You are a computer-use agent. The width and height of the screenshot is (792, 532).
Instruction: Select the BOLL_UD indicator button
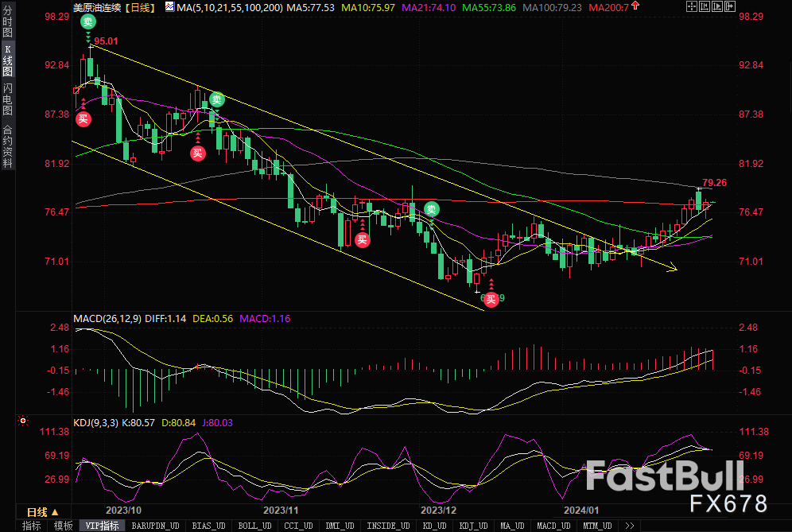click(x=253, y=526)
